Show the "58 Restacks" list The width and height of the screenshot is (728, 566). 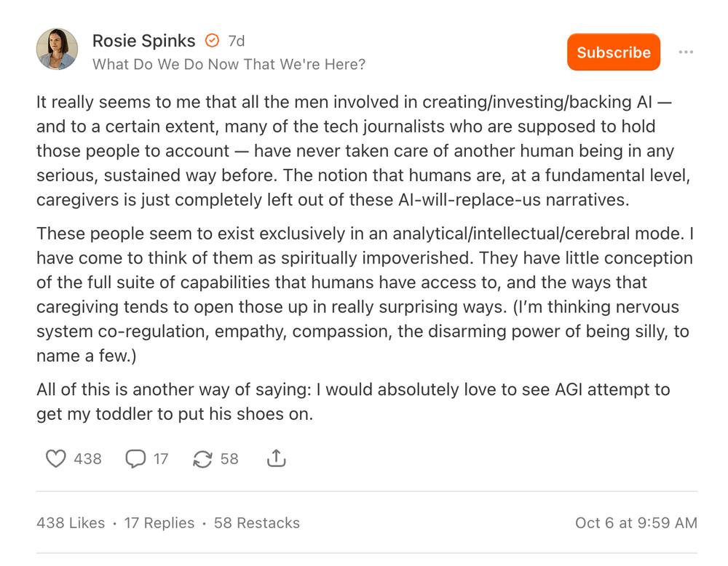256,523
